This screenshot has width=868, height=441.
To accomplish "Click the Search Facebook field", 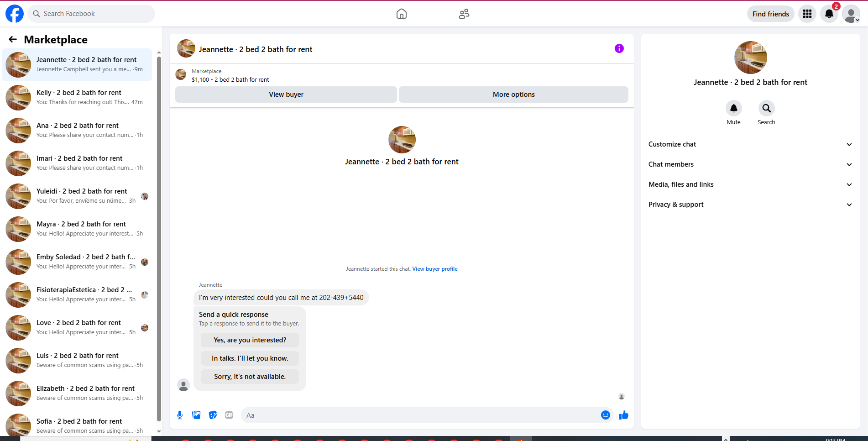I will point(91,14).
